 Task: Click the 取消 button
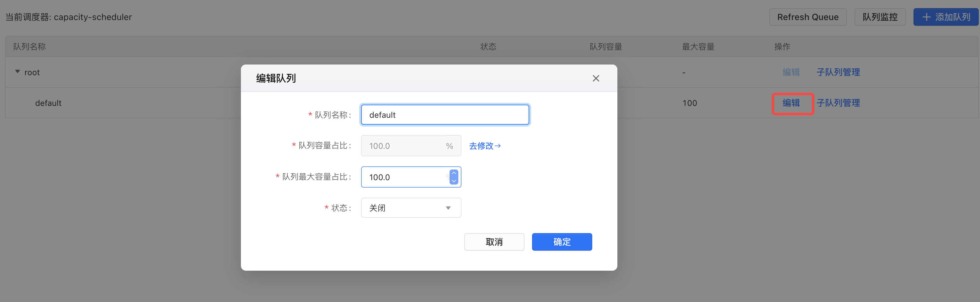pos(494,242)
